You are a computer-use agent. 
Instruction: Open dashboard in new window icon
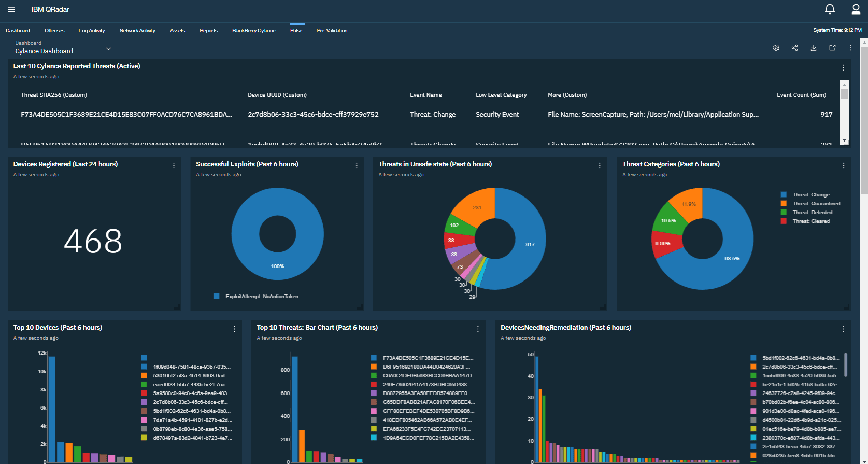pos(832,48)
